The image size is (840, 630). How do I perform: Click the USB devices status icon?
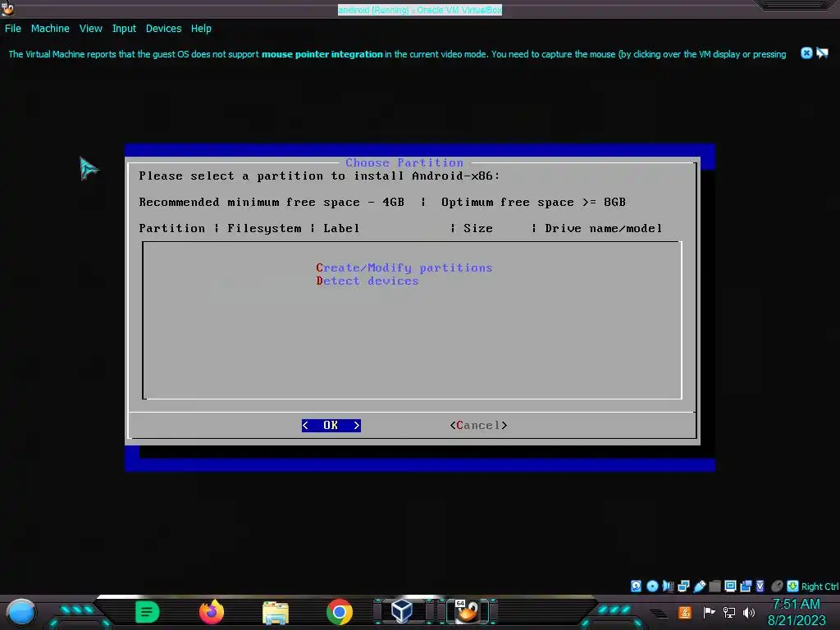(699, 586)
